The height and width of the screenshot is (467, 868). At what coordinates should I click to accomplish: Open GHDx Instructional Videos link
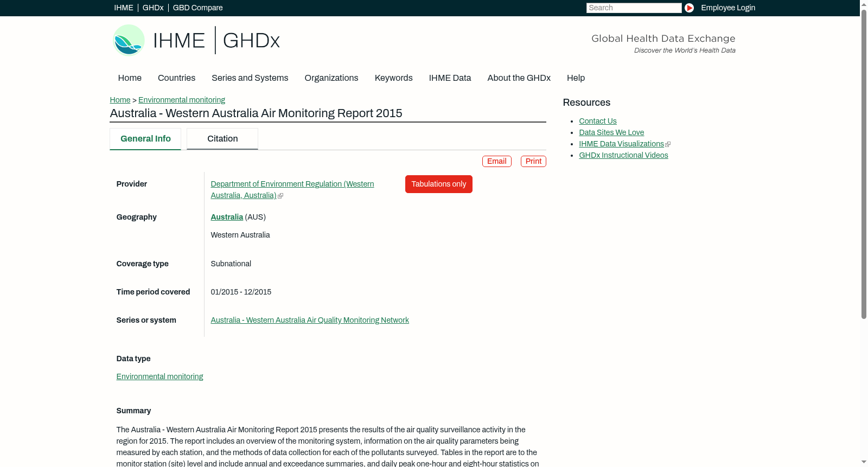point(623,155)
